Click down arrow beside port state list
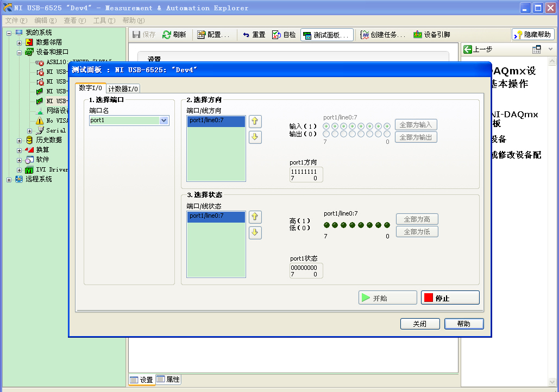This screenshot has width=559, height=392. click(255, 232)
